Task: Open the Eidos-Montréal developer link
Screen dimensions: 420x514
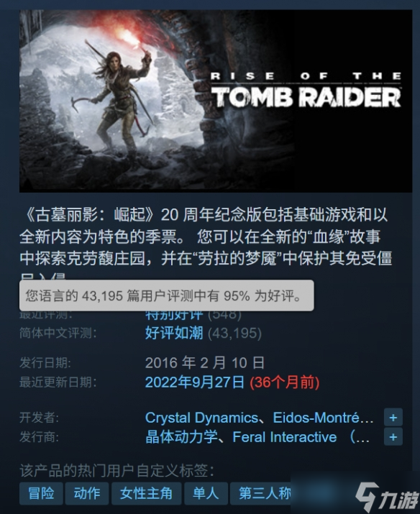Action: 323,418
